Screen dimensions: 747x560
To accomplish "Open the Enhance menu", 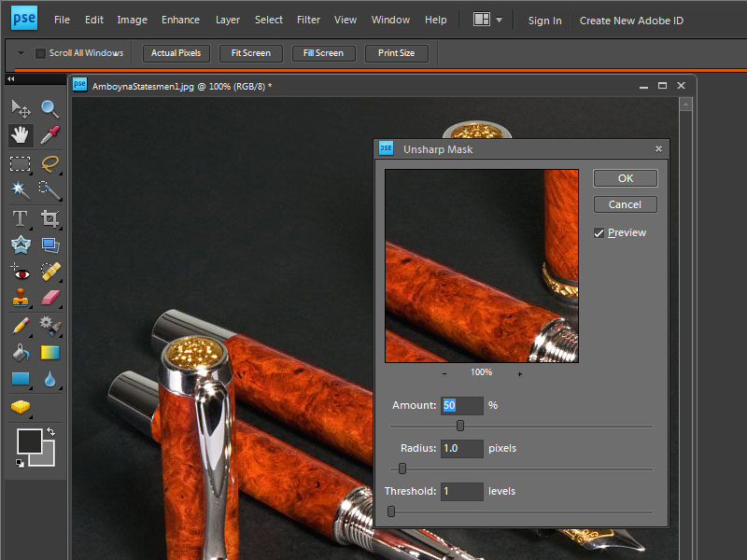I will tap(180, 20).
